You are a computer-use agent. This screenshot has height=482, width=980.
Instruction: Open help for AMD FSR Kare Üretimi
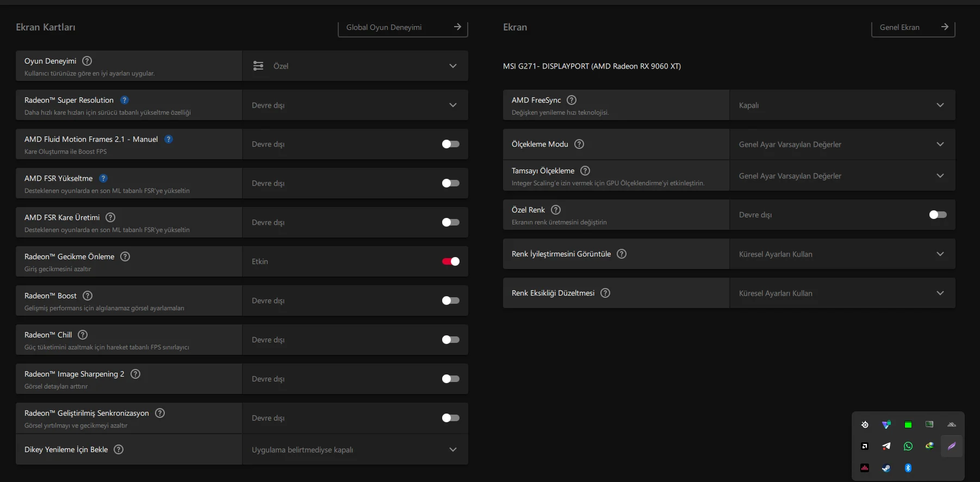pos(110,217)
